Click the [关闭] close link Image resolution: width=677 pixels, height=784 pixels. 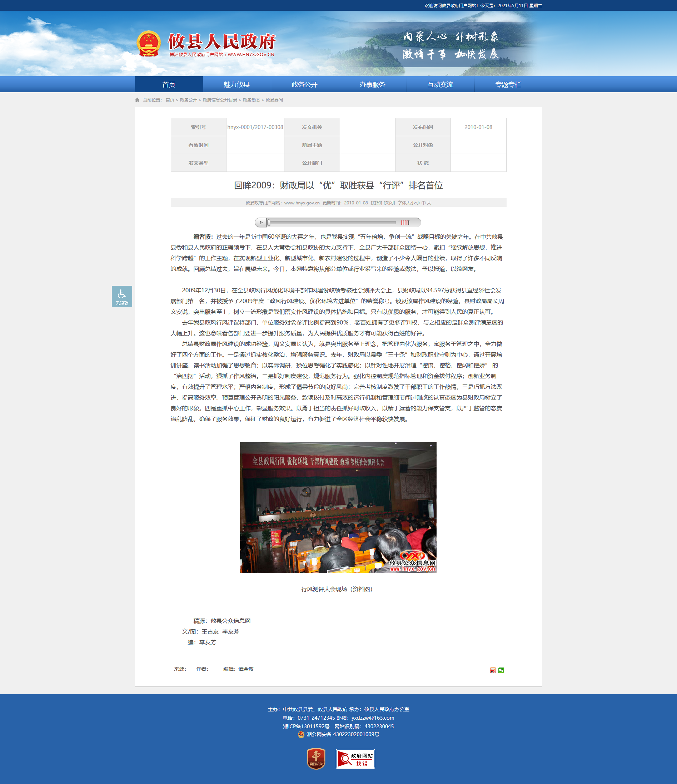point(389,203)
